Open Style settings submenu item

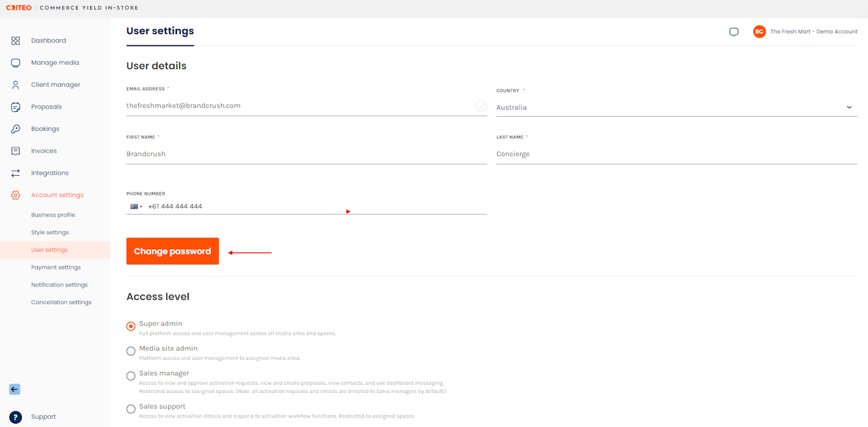(x=50, y=232)
